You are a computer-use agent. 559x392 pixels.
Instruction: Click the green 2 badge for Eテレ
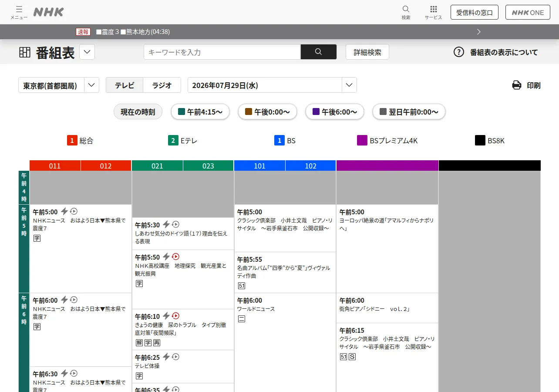tap(173, 140)
